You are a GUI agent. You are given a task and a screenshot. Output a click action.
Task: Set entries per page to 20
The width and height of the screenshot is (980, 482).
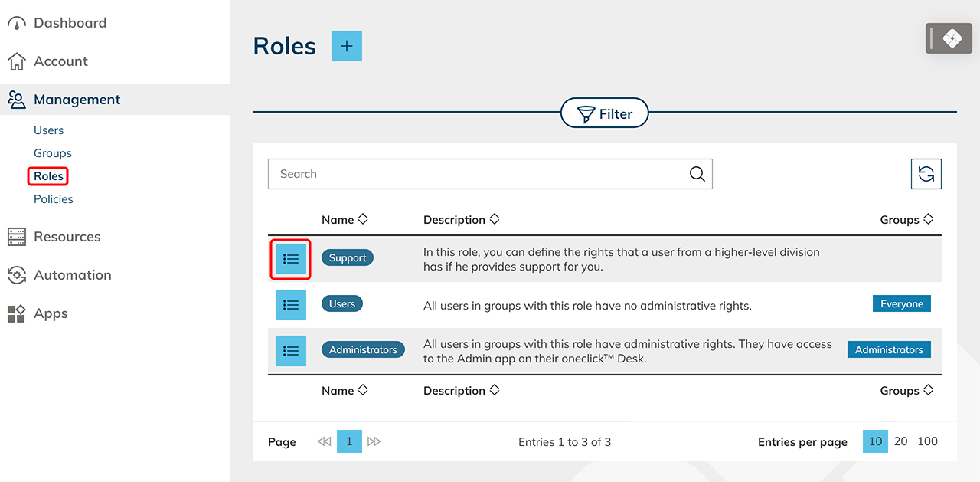900,441
